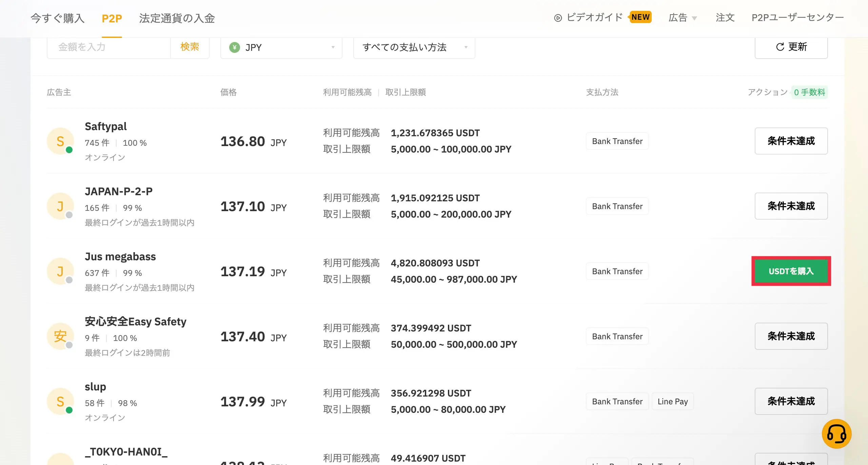Expand the payment methods (すべての支払い方法) dropdown
Screen dimensions: 868x465
click(414, 47)
